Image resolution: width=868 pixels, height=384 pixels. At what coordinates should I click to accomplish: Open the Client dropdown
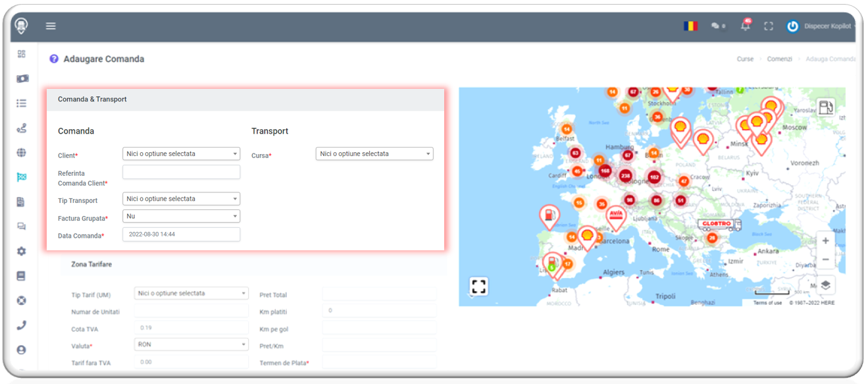click(x=181, y=154)
